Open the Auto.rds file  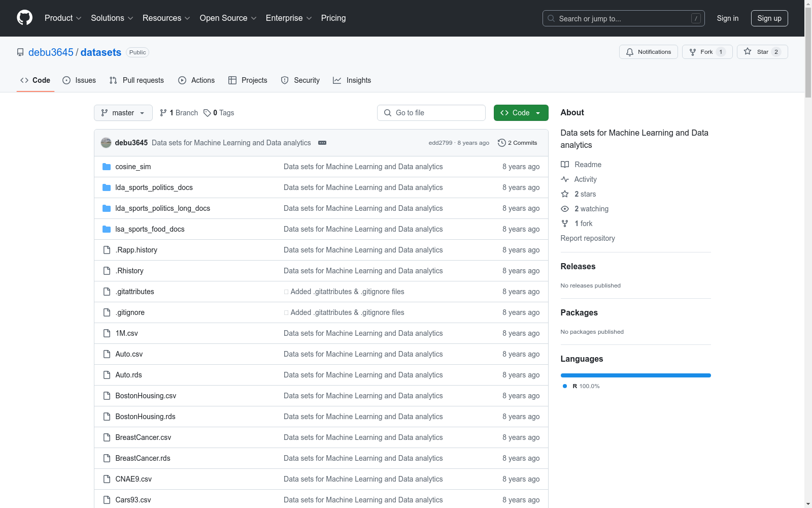coord(129,375)
